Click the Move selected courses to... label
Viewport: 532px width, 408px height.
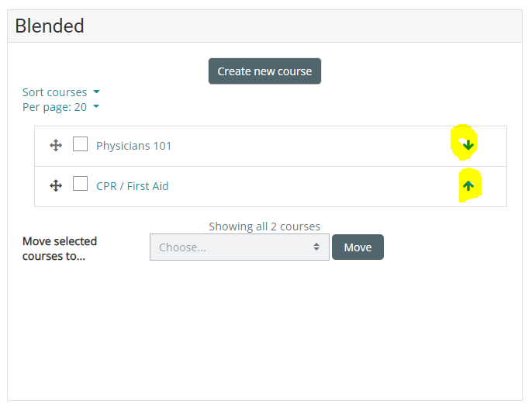60,248
